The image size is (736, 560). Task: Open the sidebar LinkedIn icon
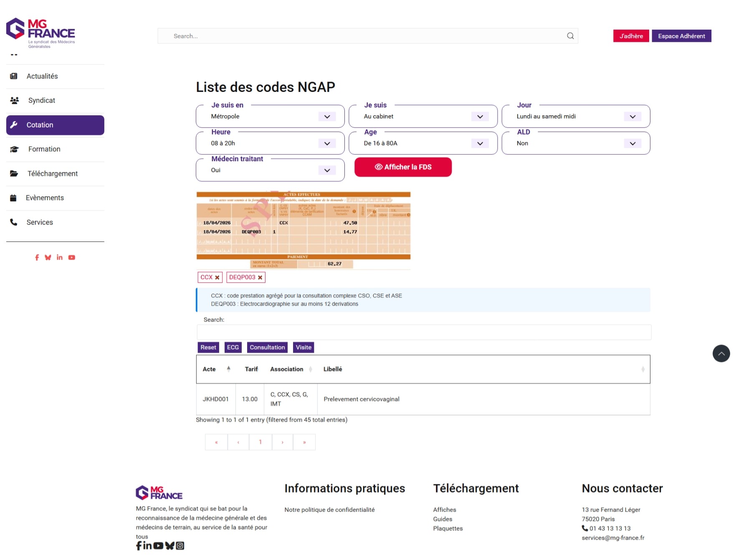[60, 258]
